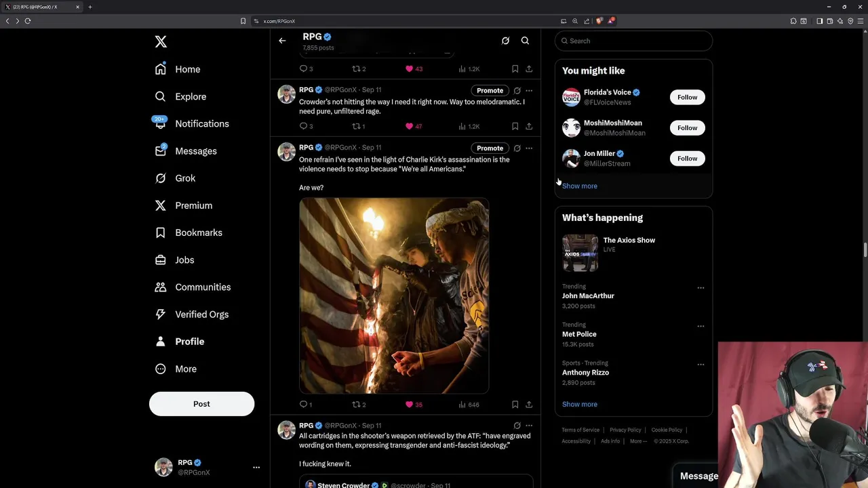Share the Crowder melodramatic post
The image size is (868, 488).
pos(529,126)
